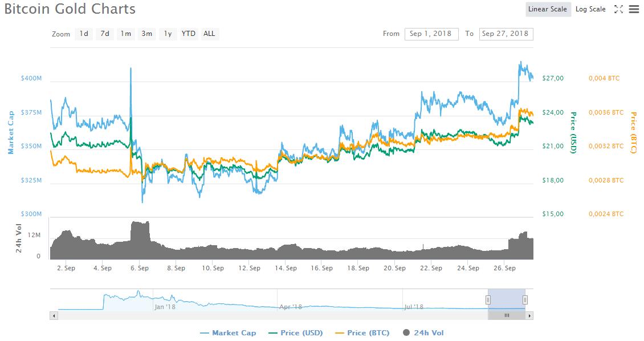
Task: Choose the 3m zoom option
Action: coord(146,34)
